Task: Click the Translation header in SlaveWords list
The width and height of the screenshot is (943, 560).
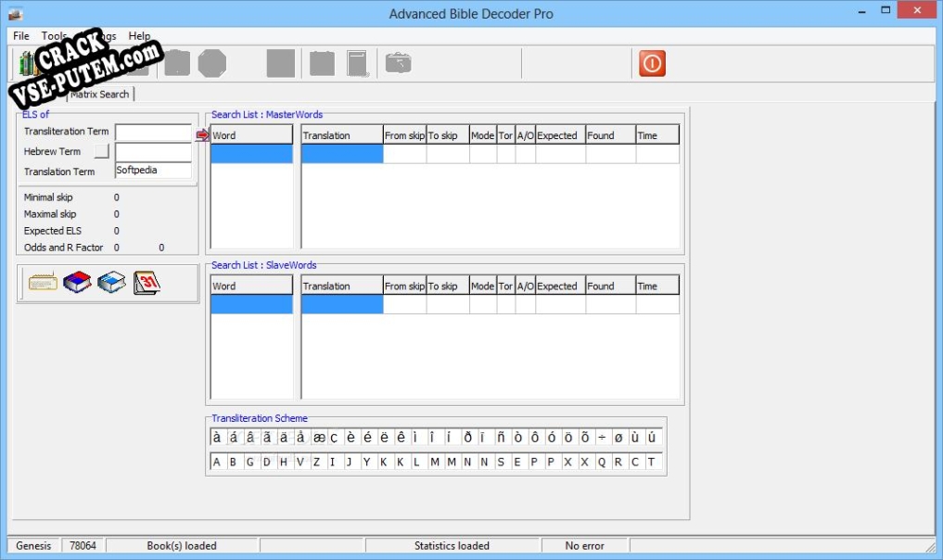Action: 342,286
